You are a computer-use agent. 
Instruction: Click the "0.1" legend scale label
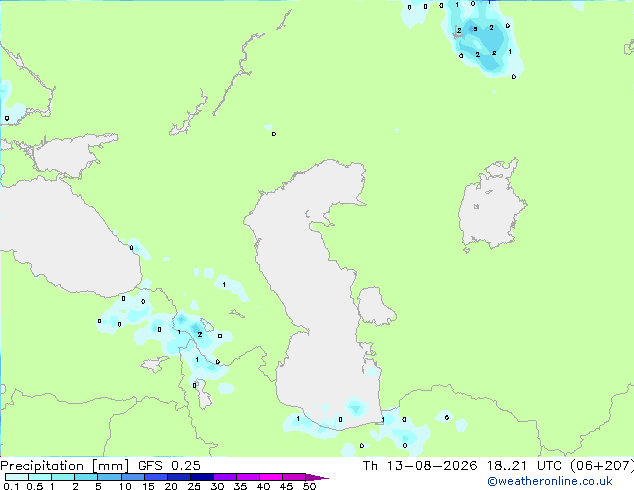coord(11,486)
